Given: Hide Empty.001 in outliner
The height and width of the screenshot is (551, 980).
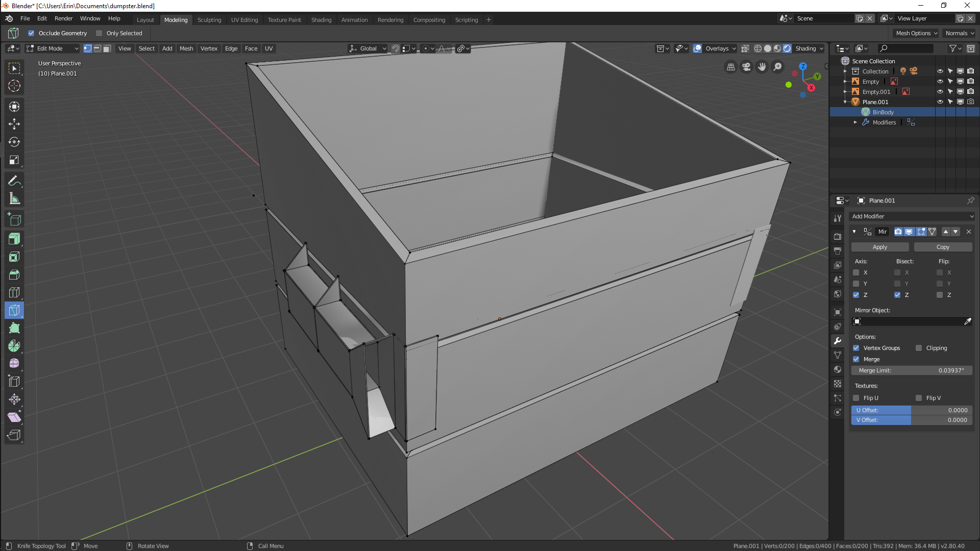Looking at the screenshot, I should coord(940,92).
